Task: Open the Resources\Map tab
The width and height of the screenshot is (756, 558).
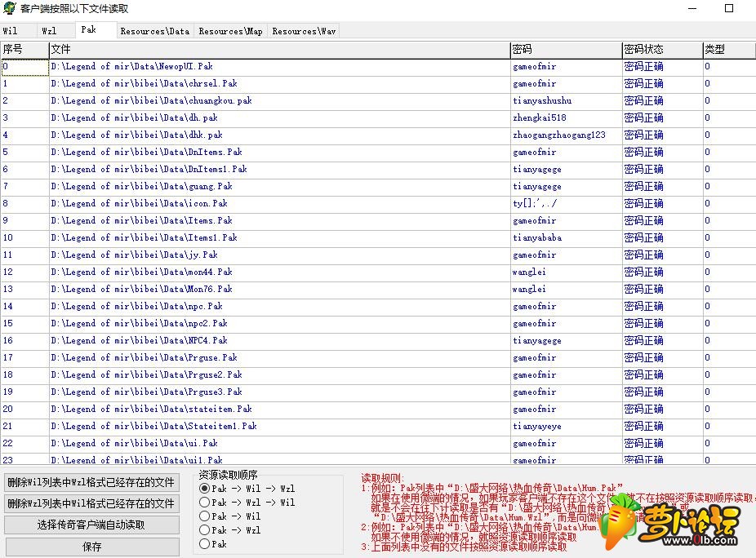Action: pos(230,31)
